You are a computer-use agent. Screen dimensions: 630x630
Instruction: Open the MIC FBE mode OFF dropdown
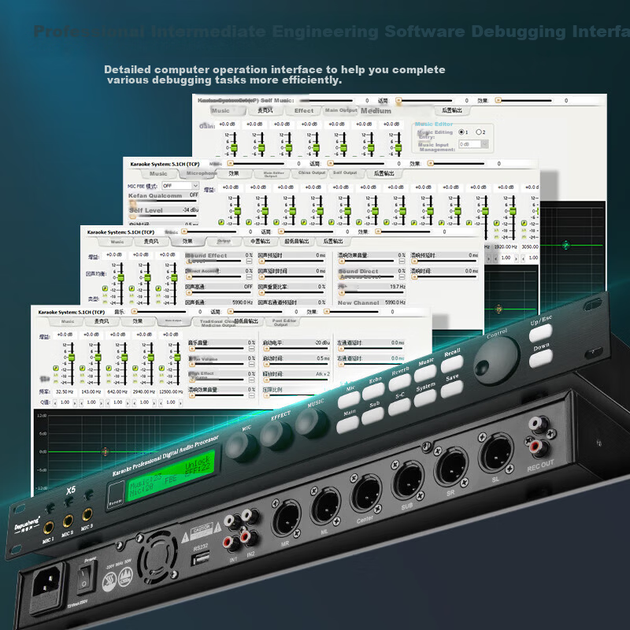[180, 186]
